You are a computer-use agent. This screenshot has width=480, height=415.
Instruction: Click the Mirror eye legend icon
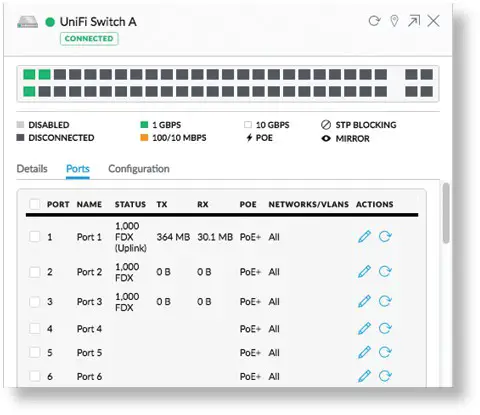pyautogui.click(x=326, y=138)
